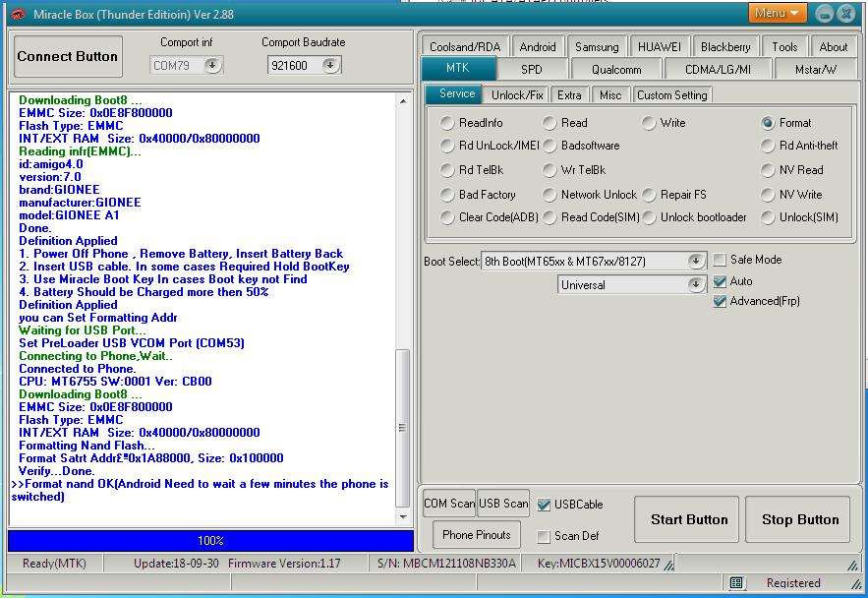Choose the Unlock bootloader option
868x598 pixels.
pos(649,217)
